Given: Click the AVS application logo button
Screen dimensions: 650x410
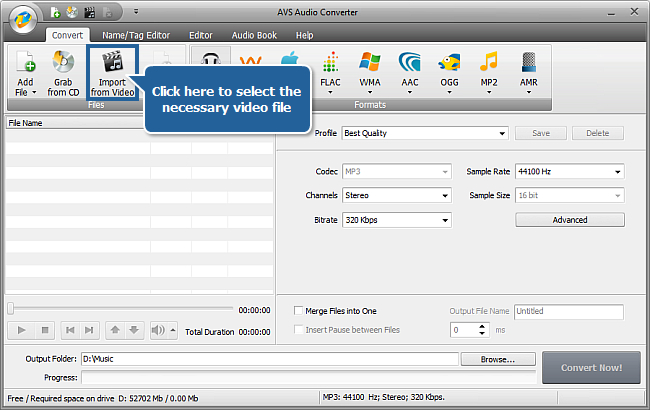Looking at the screenshot, I should pos(23,19).
